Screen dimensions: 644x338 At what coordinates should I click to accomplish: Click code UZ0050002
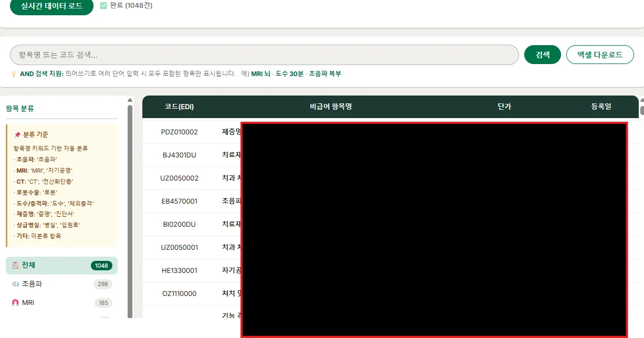(x=179, y=178)
